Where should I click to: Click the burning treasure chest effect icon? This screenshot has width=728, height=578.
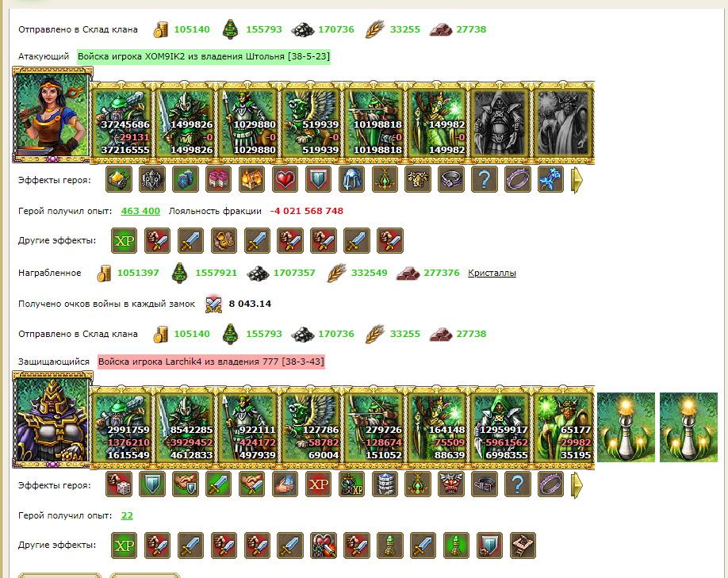tap(251, 179)
